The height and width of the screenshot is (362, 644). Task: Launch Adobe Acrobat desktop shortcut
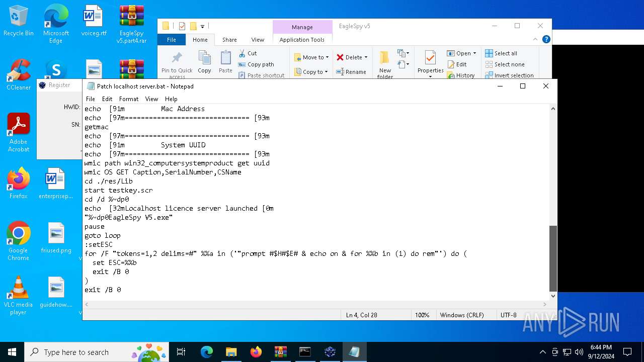(19, 133)
